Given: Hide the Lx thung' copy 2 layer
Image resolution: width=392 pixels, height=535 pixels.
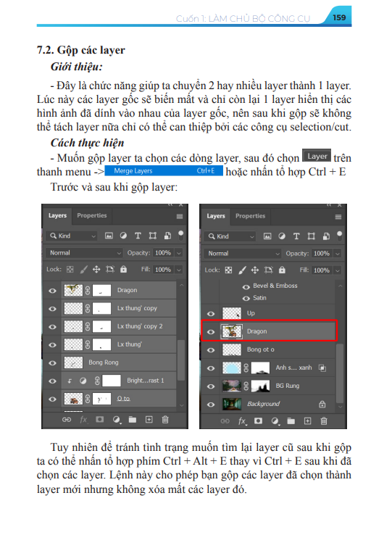Looking at the screenshot, I should click(52, 327).
